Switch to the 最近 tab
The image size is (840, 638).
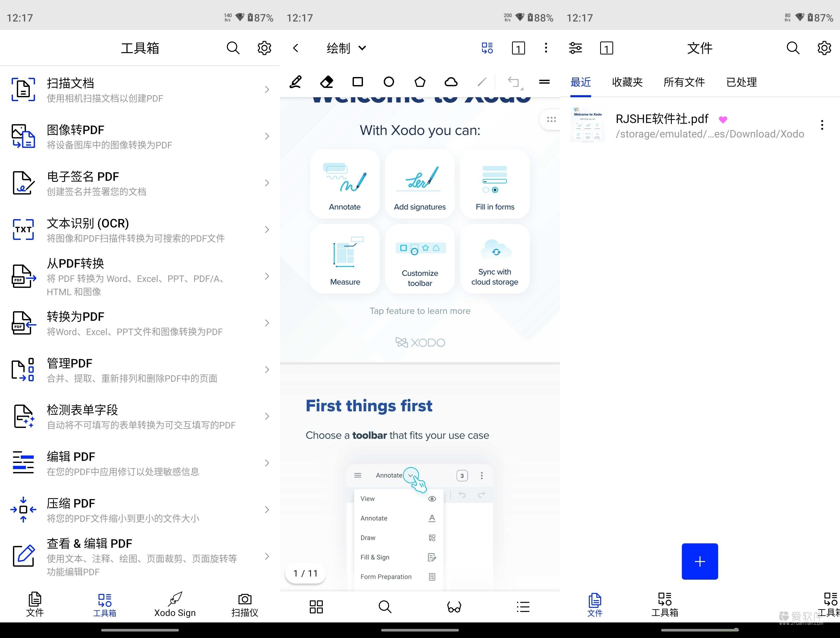click(580, 82)
